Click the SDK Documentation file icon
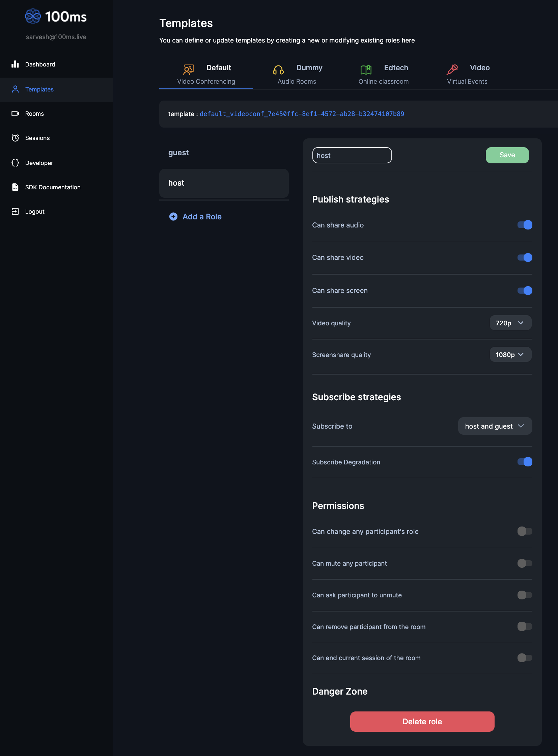The image size is (558, 756). [15, 187]
